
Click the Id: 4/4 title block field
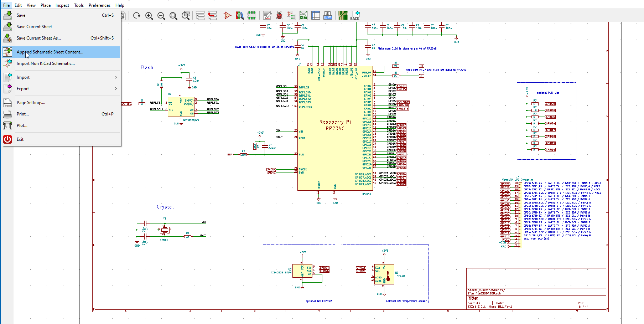coord(583,307)
